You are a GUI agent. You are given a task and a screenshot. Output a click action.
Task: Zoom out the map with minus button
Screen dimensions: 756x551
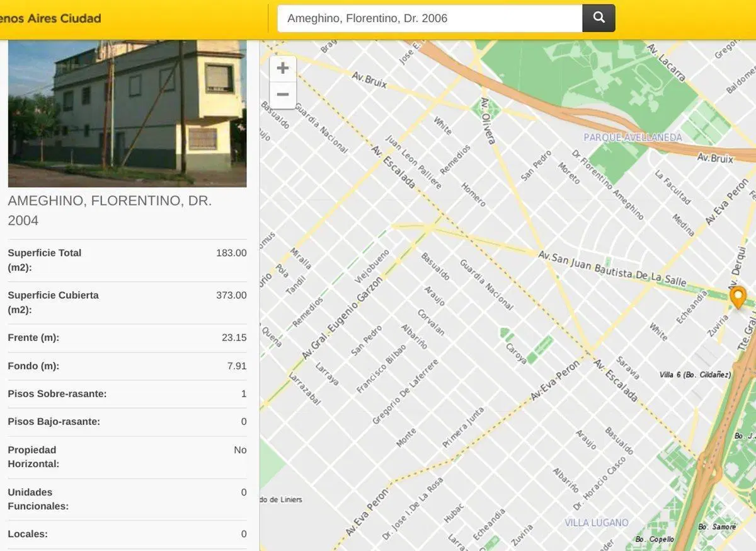point(283,95)
